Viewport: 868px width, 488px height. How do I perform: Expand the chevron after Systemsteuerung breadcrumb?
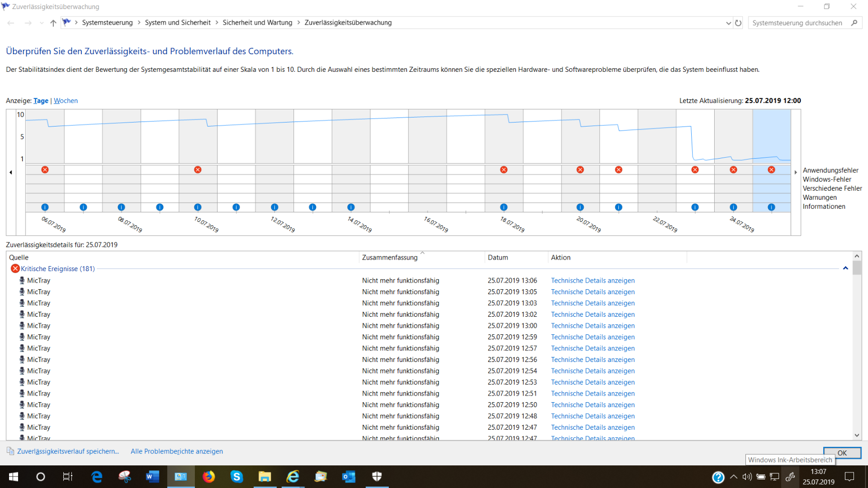click(139, 23)
